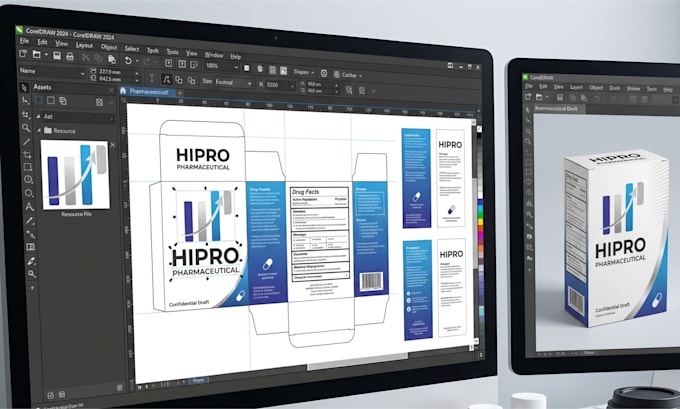
Task: Close the Assets panel with its X
Action: (111, 90)
